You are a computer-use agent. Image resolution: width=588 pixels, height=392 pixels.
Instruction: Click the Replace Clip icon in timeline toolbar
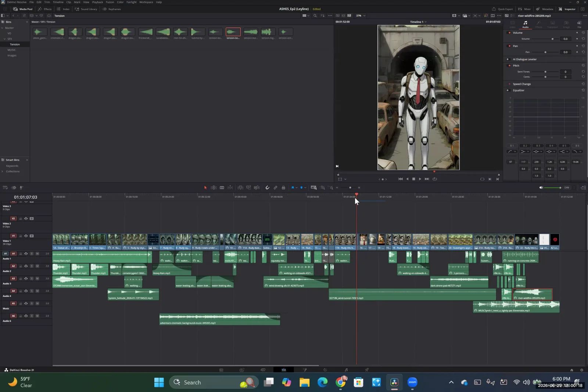[x=257, y=187]
